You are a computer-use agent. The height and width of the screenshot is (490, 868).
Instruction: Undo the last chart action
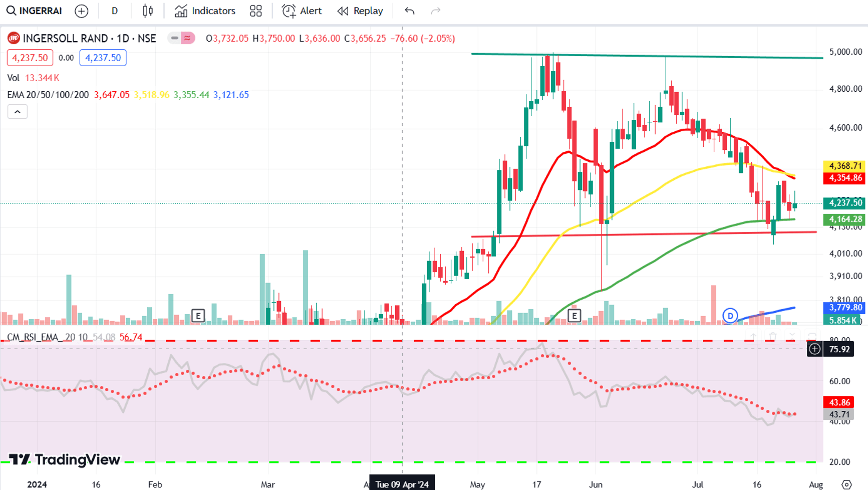pyautogui.click(x=410, y=11)
